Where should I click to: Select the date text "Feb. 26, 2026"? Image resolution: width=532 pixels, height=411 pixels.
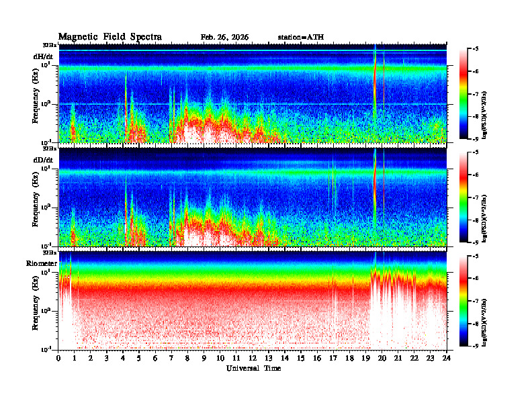(x=224, y=38)
